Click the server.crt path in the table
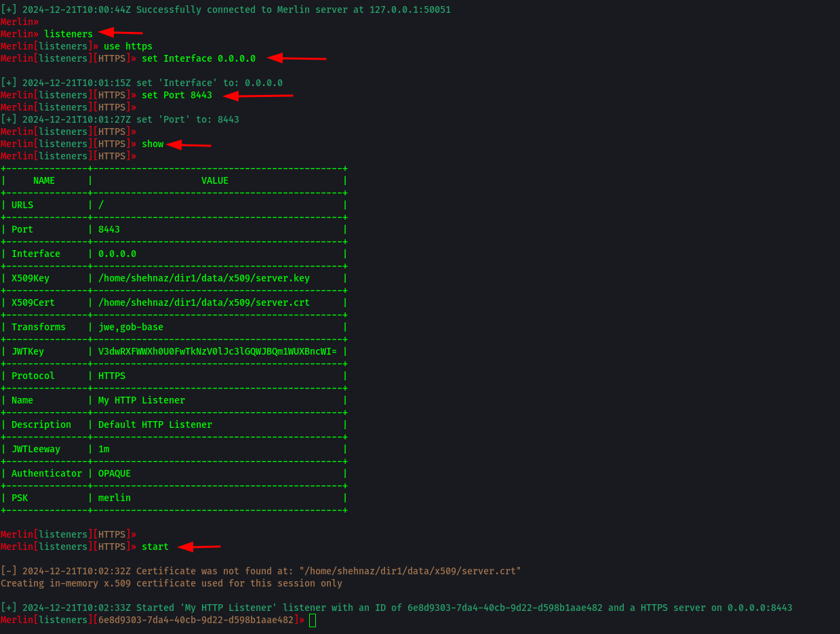The width and height of the screenshot is (840, 634). click(204, 302)
